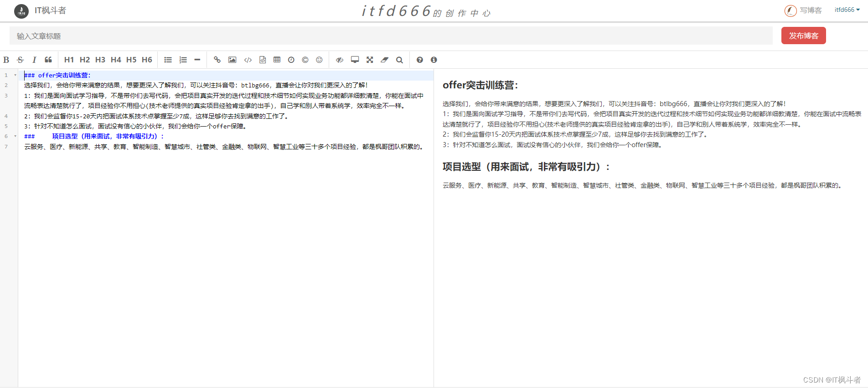Image resolution: width=868 pixels, height=388 pixels.
Task: Insert a horizontal rule
Action: (x=197, y=60)
